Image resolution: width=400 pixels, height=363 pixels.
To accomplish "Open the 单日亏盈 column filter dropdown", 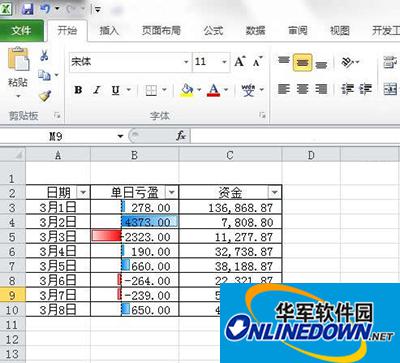I will [171, 192].
